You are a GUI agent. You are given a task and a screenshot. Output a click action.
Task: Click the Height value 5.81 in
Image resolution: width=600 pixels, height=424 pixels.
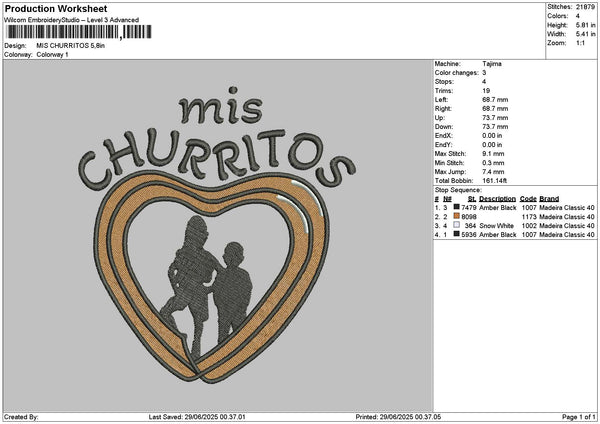tap(585, 25)
